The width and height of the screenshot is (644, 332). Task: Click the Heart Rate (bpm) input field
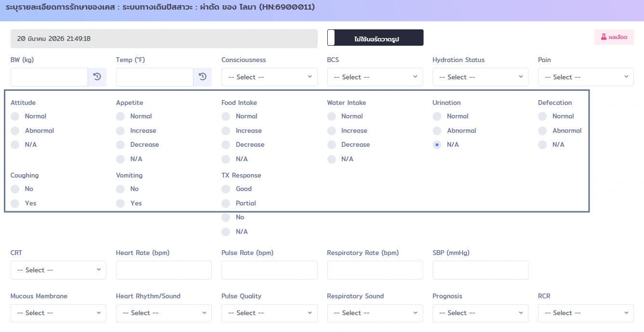(x=164, y=270)
